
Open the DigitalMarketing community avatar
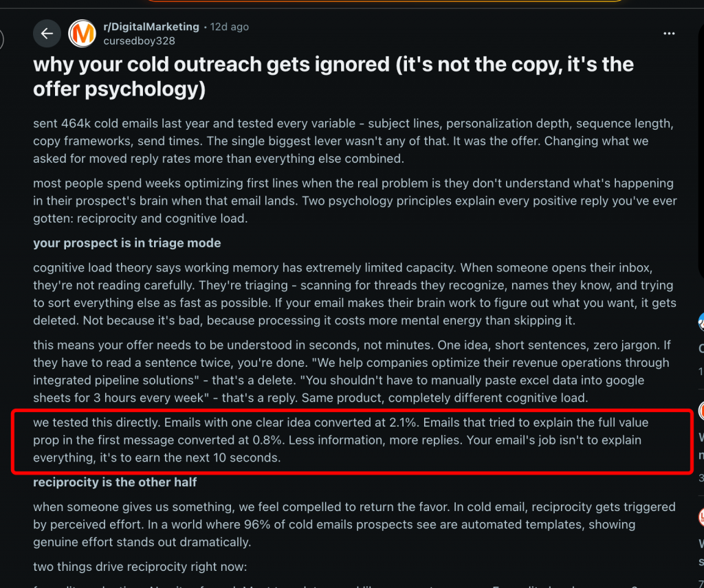tap(82, 34)
